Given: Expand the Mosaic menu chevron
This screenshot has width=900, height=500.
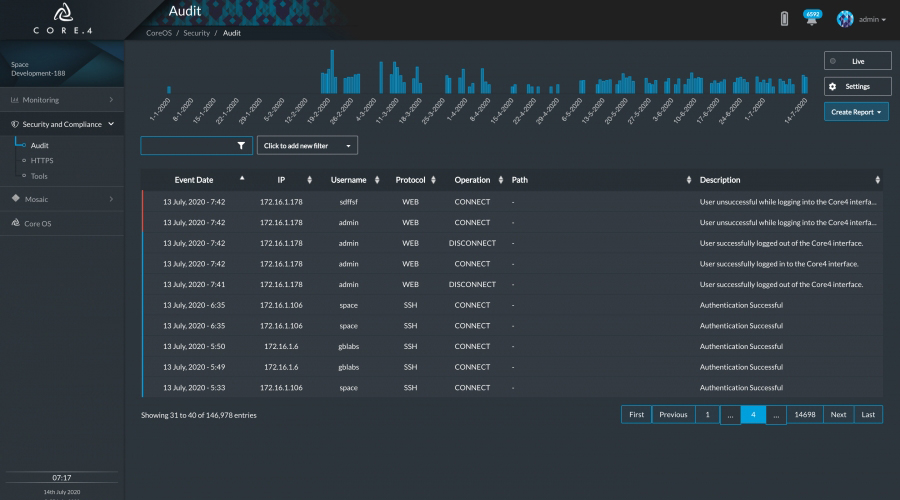Looking at the screenshot, I should pyautogui.click(x=111, y=199).
